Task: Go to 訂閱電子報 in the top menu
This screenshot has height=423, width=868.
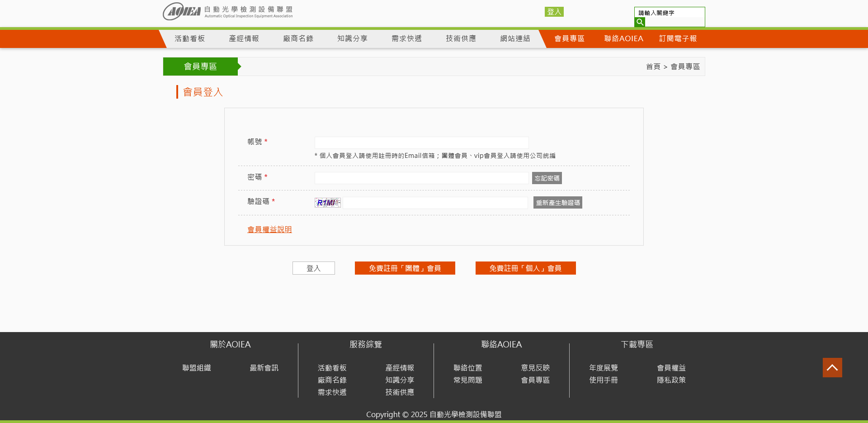Action: 678,39
